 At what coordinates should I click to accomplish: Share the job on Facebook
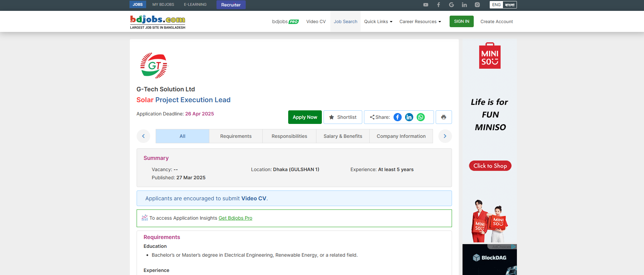tap(397, 117)
